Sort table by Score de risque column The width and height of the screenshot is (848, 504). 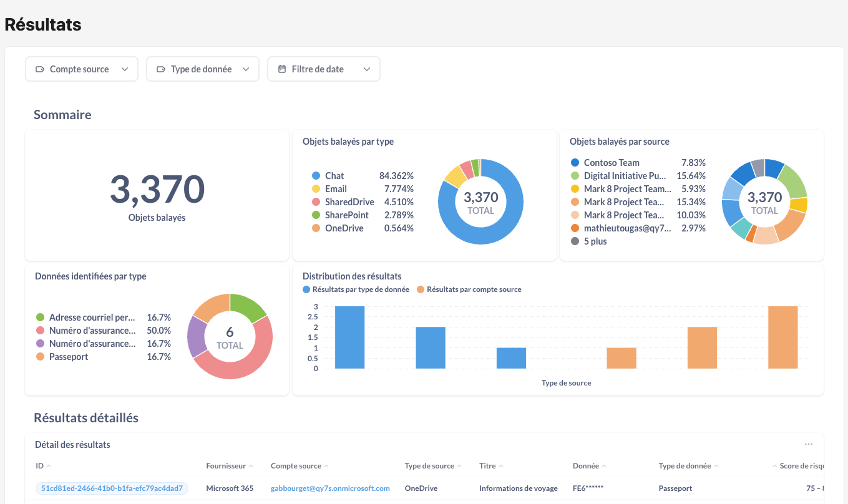click(x=799, y=466)
